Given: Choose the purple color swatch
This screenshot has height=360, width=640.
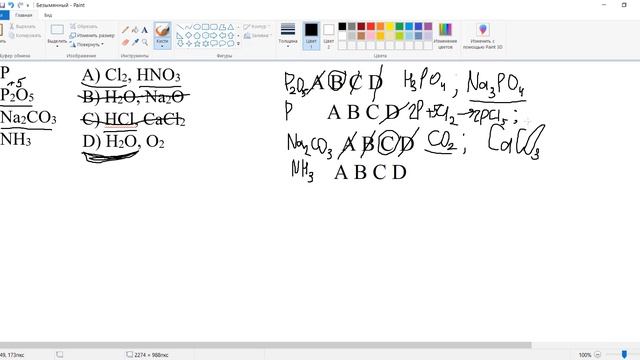Looking at the screenshot, I should coord(428,27).
